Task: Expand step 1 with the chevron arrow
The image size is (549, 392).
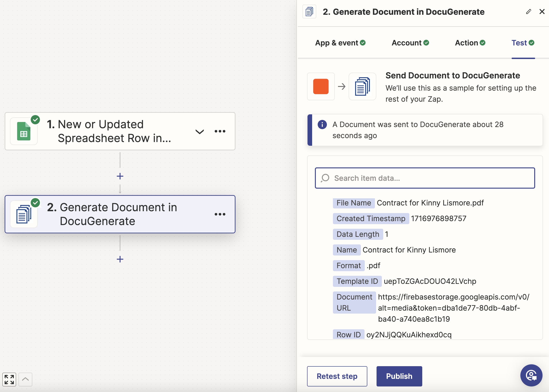Action: pyautogui.click(x=200, y=132)
